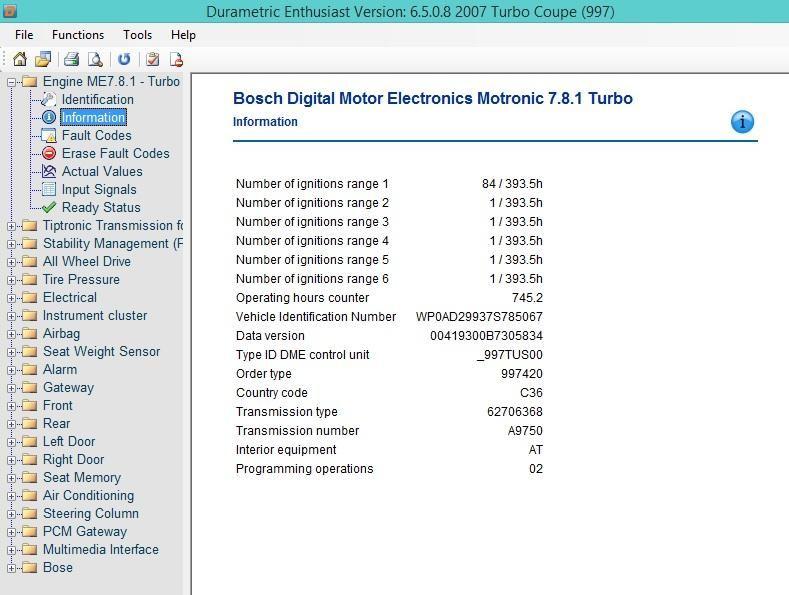Viewport: 789px width, 595px height.
Task: Click the folder icon beside Front
Action: point(30,406)
